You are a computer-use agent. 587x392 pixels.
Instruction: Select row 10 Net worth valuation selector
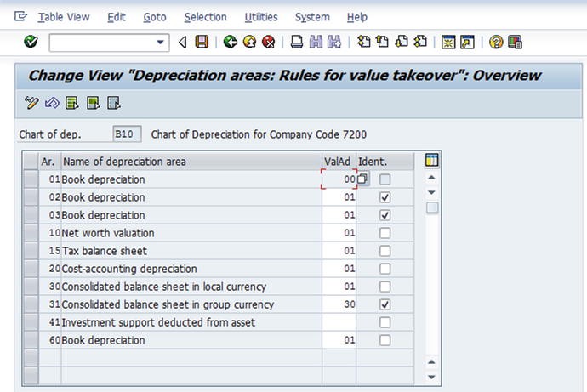tap(31, 233)
